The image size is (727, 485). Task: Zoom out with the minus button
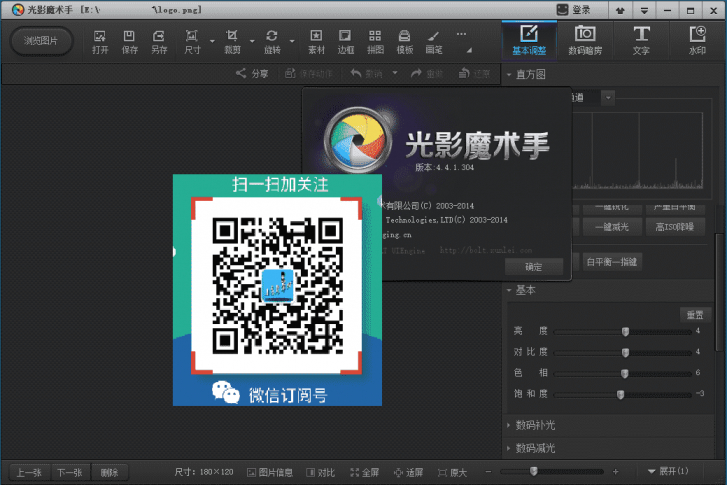(x=488, y=472)
